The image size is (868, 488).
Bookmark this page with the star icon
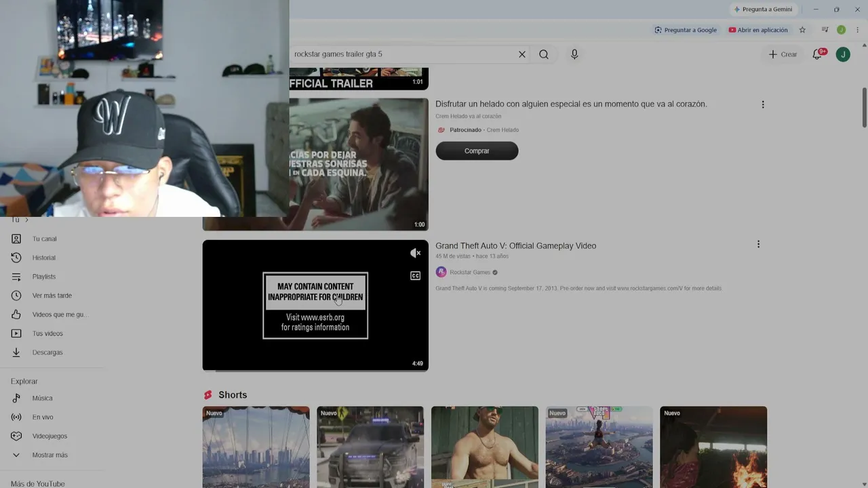[802, 30]
